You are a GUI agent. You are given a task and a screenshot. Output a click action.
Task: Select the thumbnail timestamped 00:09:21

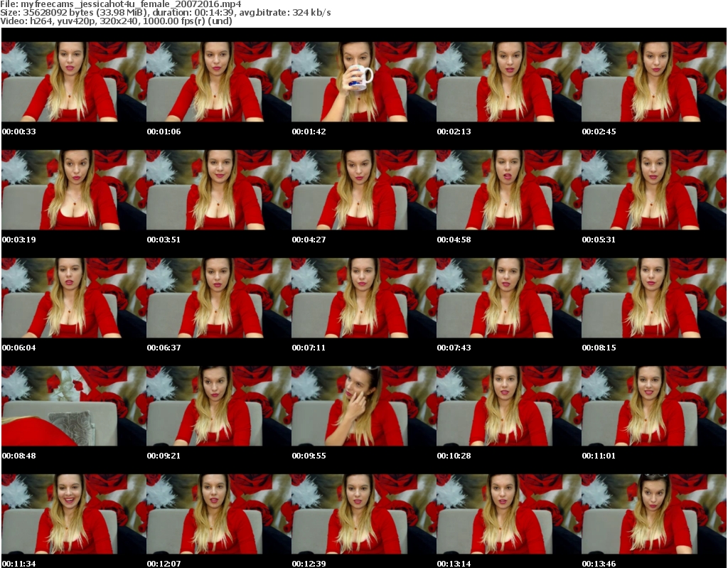coord(219,406)
